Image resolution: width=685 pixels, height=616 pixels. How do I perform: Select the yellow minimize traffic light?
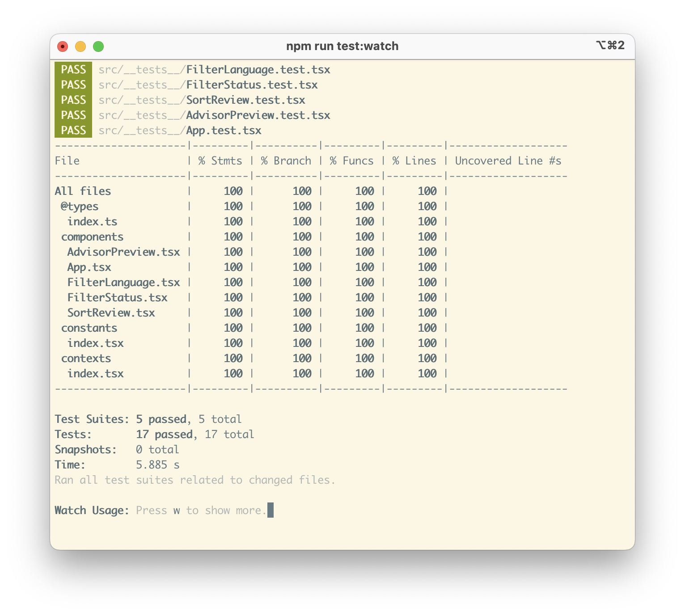tap(81, 46)
